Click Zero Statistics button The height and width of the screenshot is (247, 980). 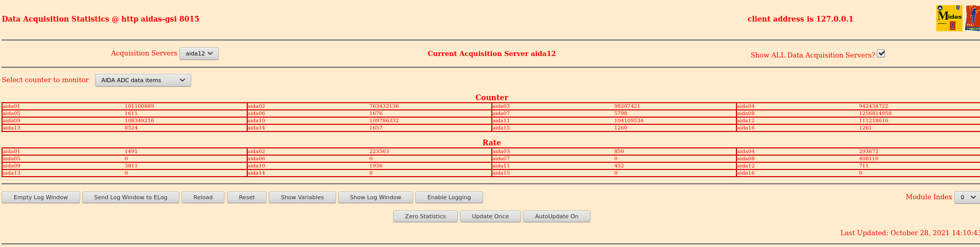(425, 216)
